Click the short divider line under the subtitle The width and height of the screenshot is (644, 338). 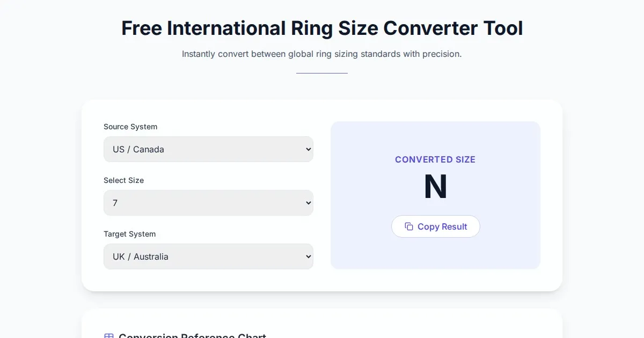point(322,73)
